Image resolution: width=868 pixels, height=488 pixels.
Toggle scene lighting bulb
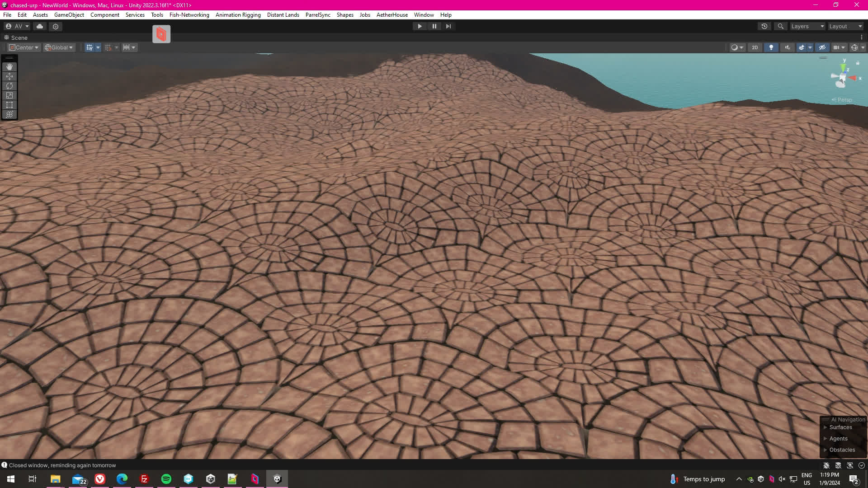[771, 47]
